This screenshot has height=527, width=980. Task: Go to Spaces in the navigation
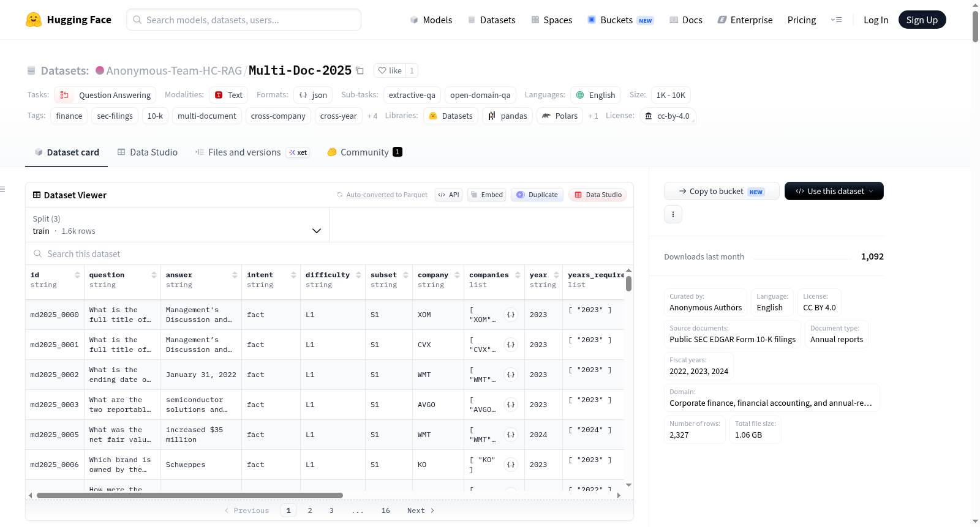point(552,20)
